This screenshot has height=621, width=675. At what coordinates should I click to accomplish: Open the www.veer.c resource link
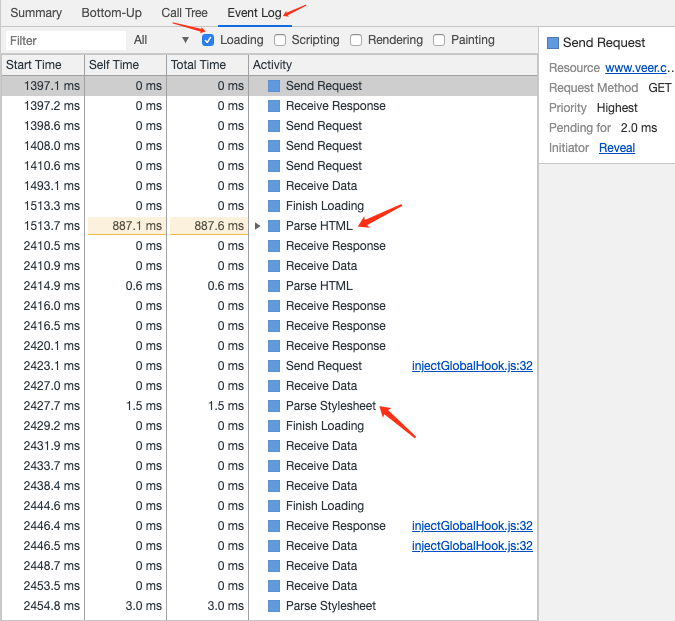pos(638,68)
